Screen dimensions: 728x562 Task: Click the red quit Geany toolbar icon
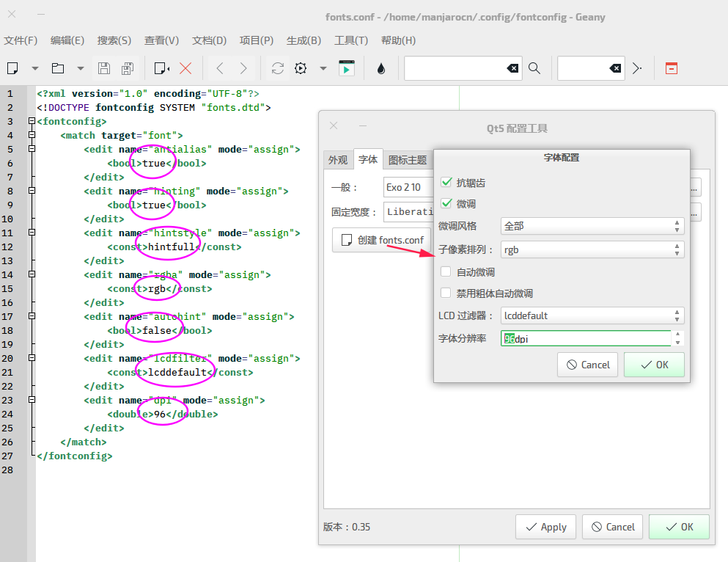pyautogui.click(x=672, y=68)
